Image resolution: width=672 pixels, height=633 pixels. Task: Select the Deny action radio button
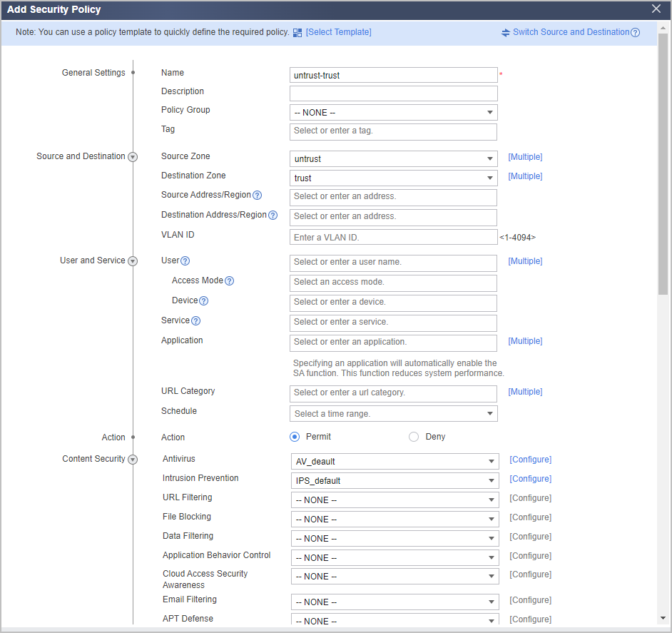tap(414, 437)
